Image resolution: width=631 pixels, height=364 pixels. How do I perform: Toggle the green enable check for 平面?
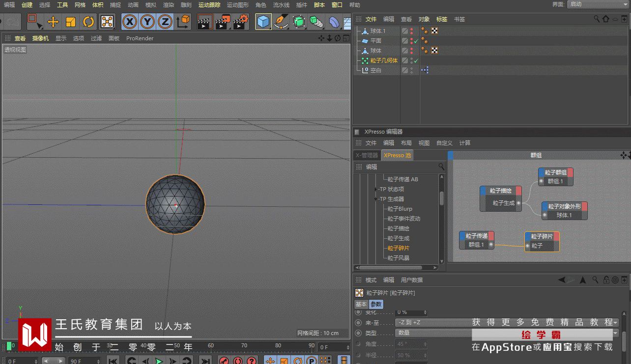point(416,41)
